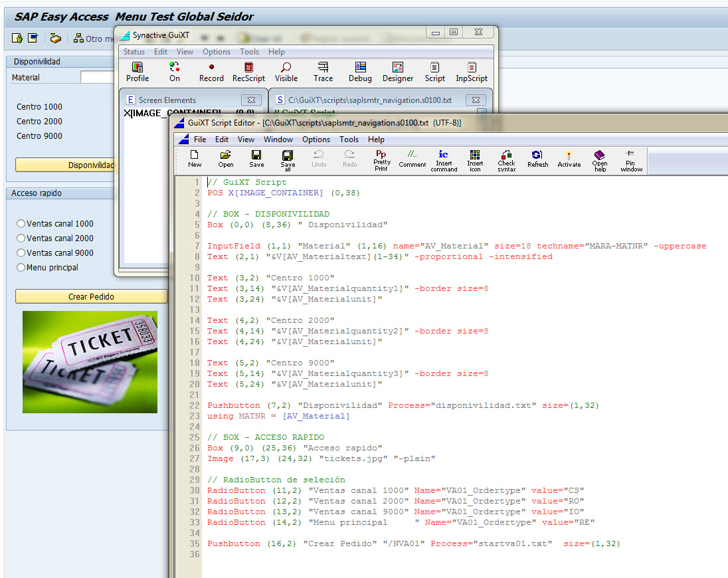This screenshot has height=578, width=728.
Task: Open File menu in Script Editor
Action: pyautogui.click(x=200, y=140)
